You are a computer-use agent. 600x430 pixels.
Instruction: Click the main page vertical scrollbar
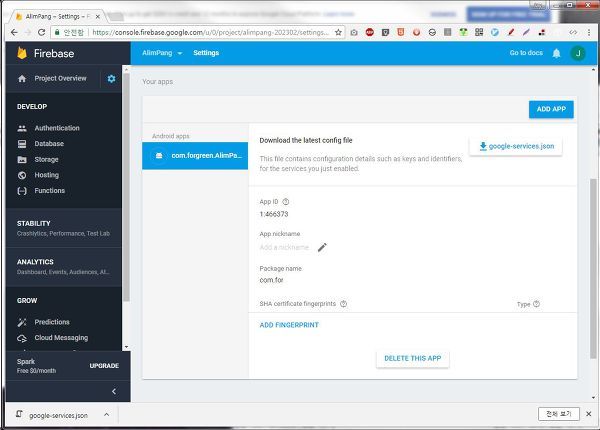[x=593, y=268]
